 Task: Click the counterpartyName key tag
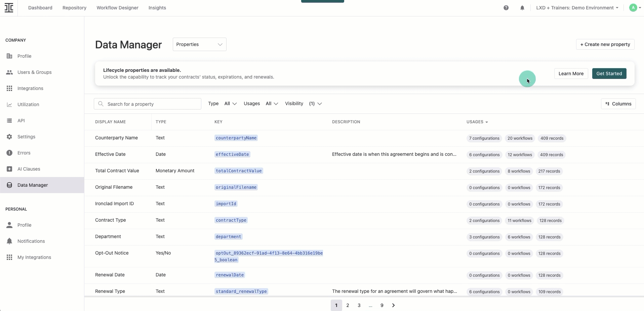tap(236, 138)
